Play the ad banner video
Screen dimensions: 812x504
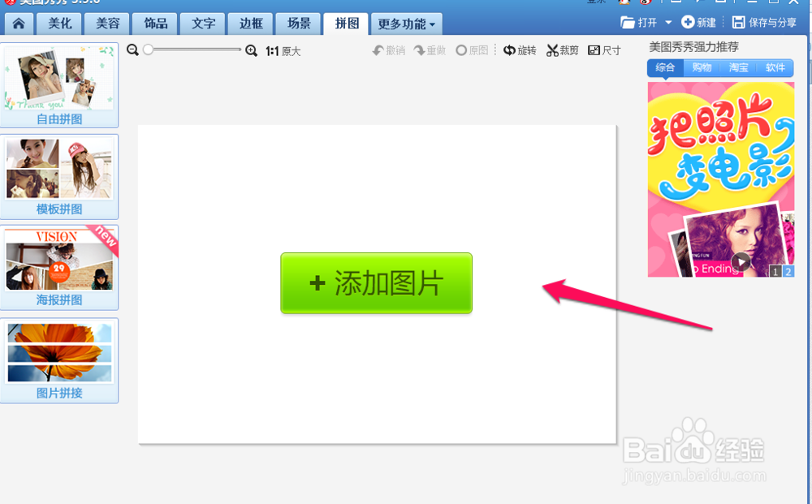[740, 261]
